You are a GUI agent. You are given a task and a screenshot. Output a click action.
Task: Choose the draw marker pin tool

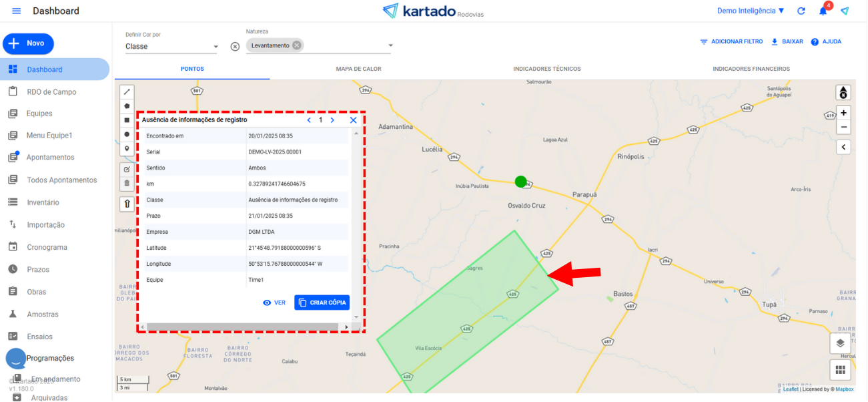[x=127, y=148]
